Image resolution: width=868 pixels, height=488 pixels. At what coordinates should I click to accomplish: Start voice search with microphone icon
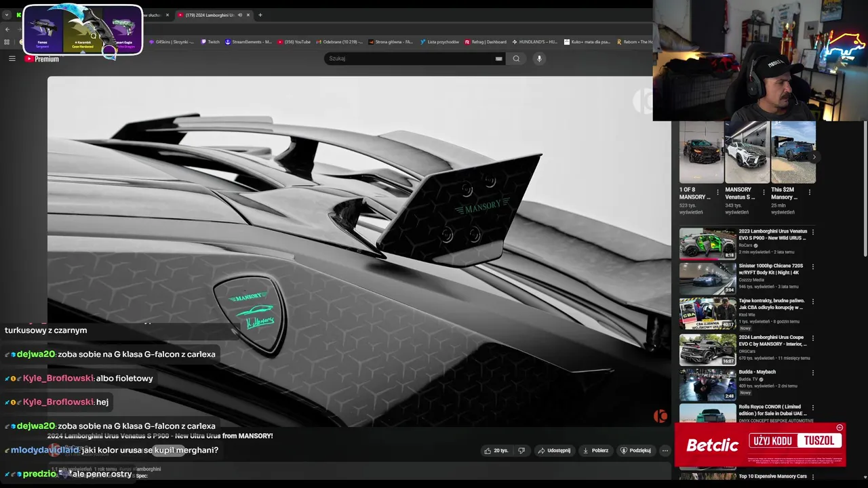click(x=539, y=58)
